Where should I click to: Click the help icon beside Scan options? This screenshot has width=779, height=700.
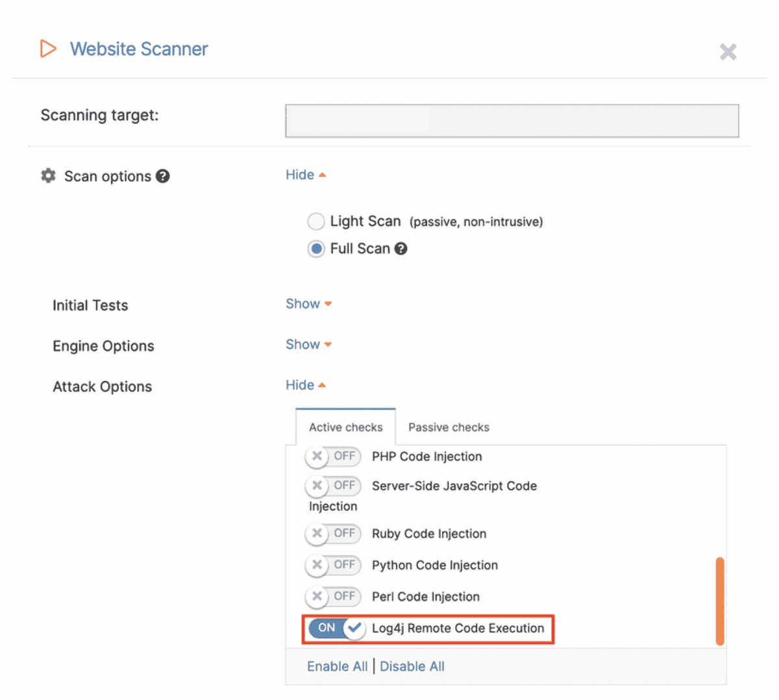pyautogui.click(x=163, y=175)
